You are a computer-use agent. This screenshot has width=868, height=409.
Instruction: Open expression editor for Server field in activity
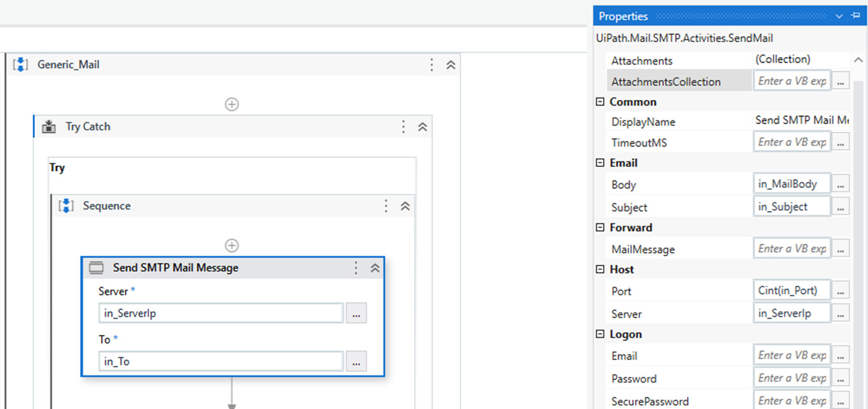pos(356,313)
